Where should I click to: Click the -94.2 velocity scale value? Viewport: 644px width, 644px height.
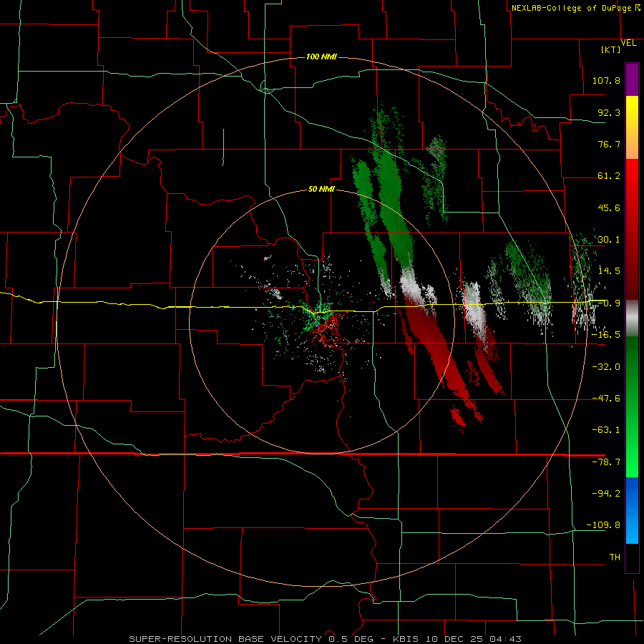pyautogui.click(x=606, y=494)
